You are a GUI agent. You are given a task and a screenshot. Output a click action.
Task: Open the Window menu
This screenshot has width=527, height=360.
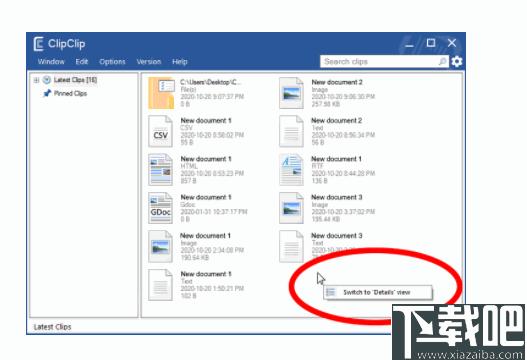click(x=51, y=62)
